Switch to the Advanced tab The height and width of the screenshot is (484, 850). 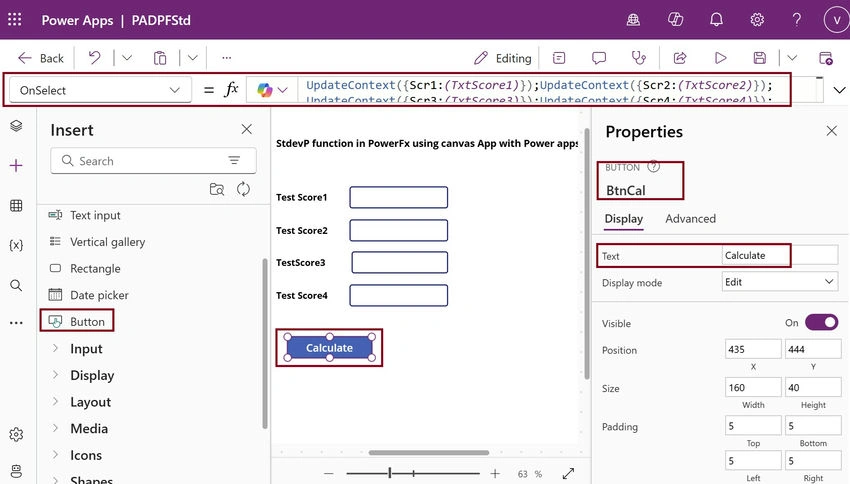click(690, 218)
